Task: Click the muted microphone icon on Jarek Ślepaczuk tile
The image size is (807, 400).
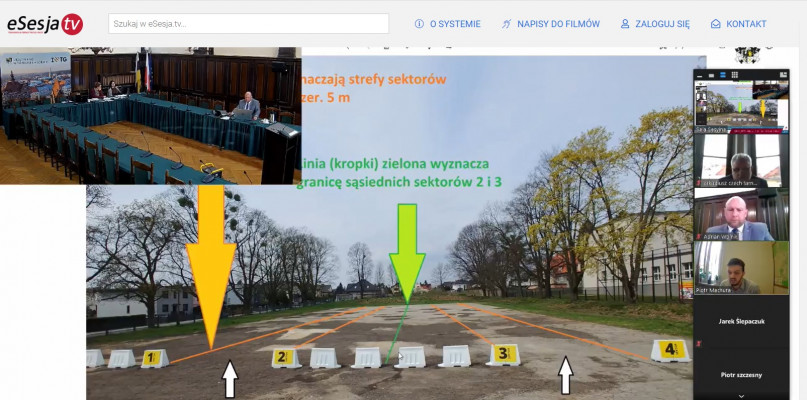Action: pyautogui.click(x=698, y=343)
